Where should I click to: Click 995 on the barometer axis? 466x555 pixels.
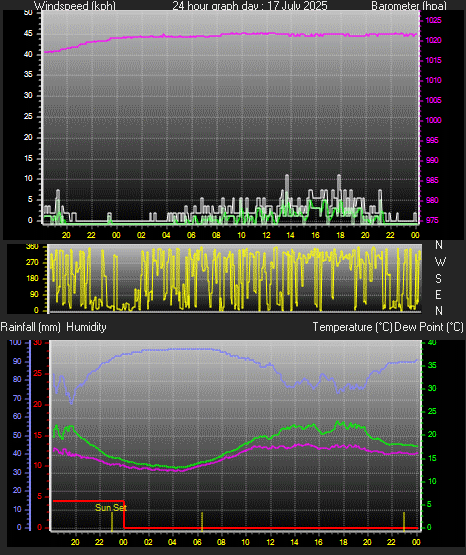(432, 140)
